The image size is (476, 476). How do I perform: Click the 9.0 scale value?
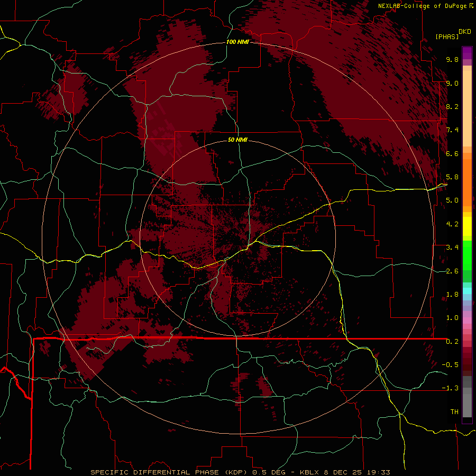click(x=452, y=83)
